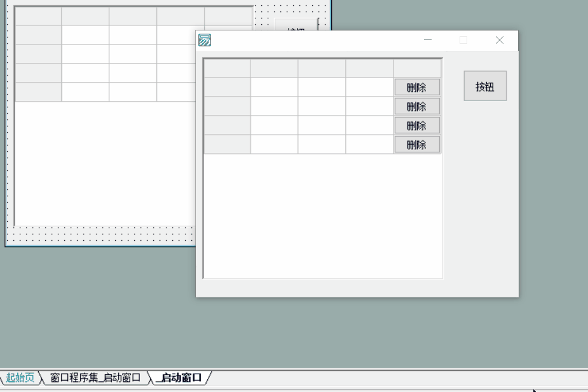Click second row, second white cell in running table

click(x=322, y=106)
